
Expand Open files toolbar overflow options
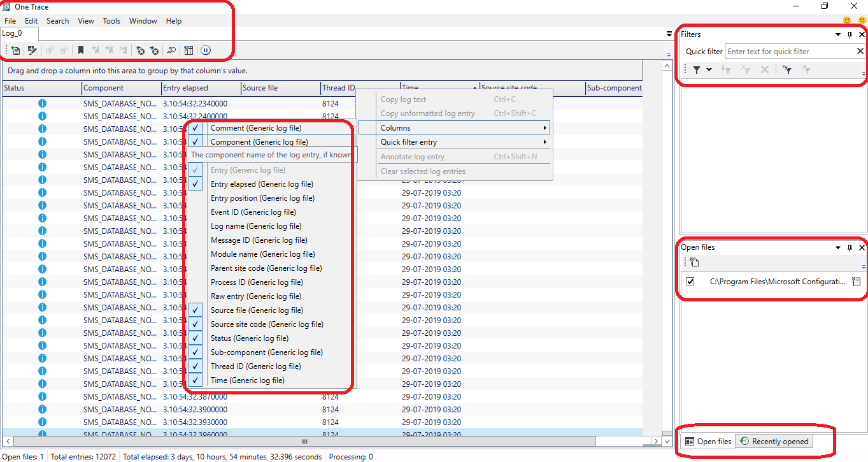point(864,266)
